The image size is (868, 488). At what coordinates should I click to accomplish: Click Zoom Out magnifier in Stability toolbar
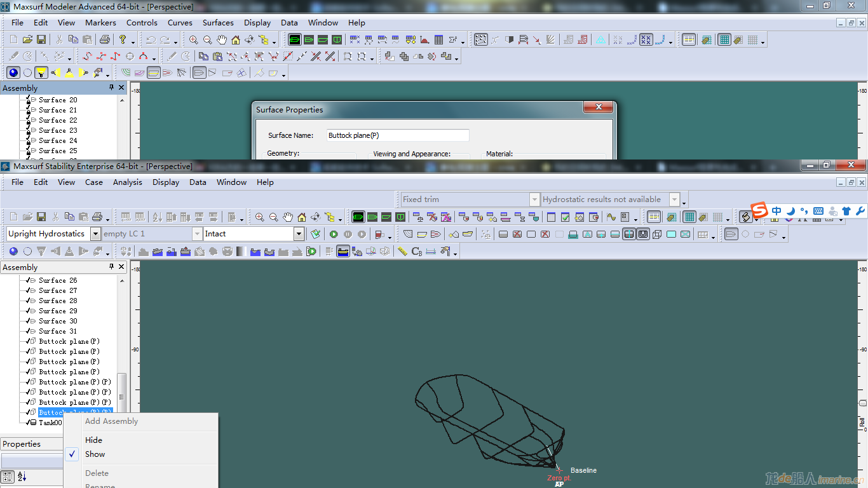click(274, 217)
